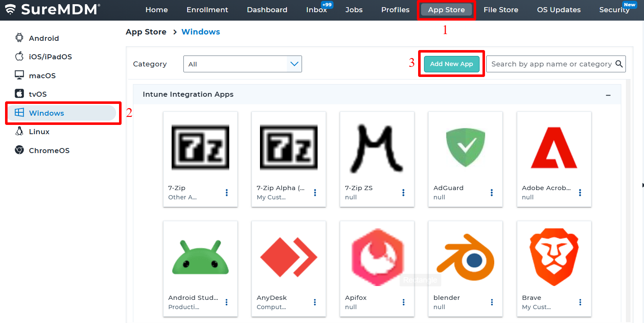Click the search by app name field
This screenshot has width=644, height=323.
pyautogui.click(x=551, y=64)
